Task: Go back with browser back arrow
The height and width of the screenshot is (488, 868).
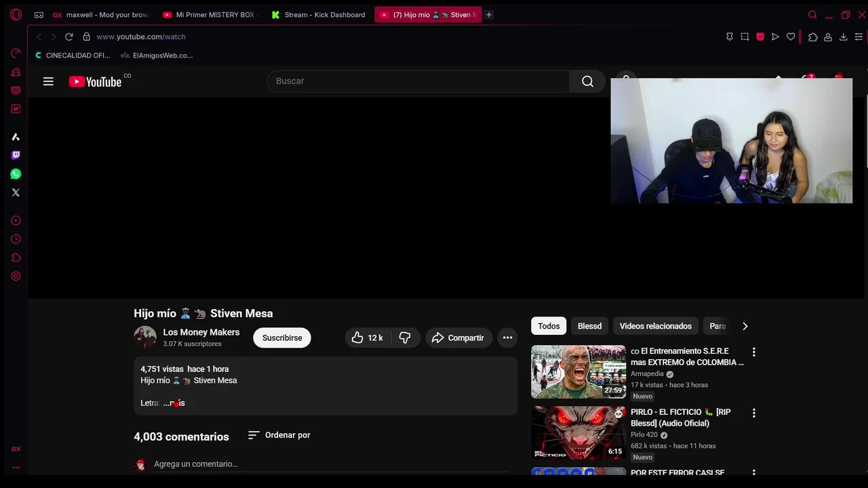Action: pos(39,37)
